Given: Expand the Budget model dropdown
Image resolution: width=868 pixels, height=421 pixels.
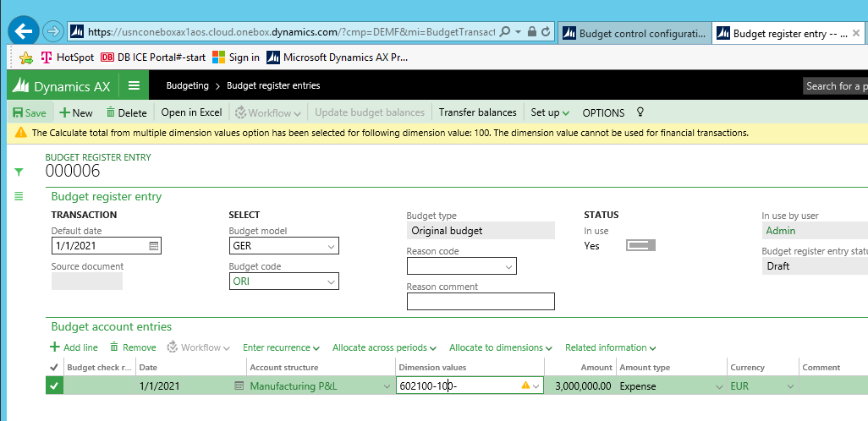Looking at the screenshot, I should point(329,246).
